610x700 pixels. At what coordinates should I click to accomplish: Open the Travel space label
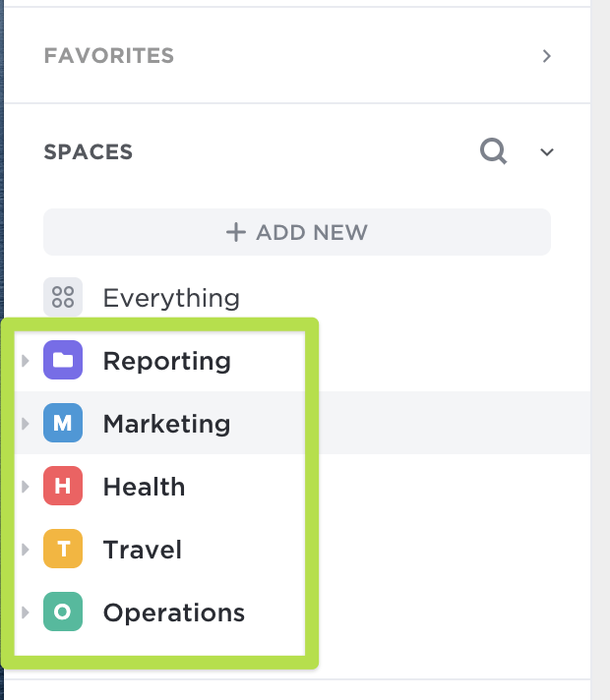click(143, 550)
